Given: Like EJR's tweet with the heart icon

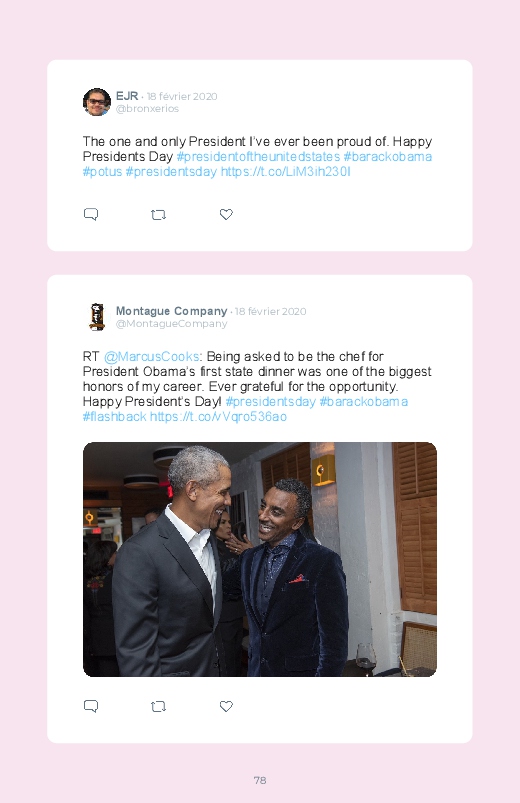Looking at the screenshot, I should click(226, 214).
